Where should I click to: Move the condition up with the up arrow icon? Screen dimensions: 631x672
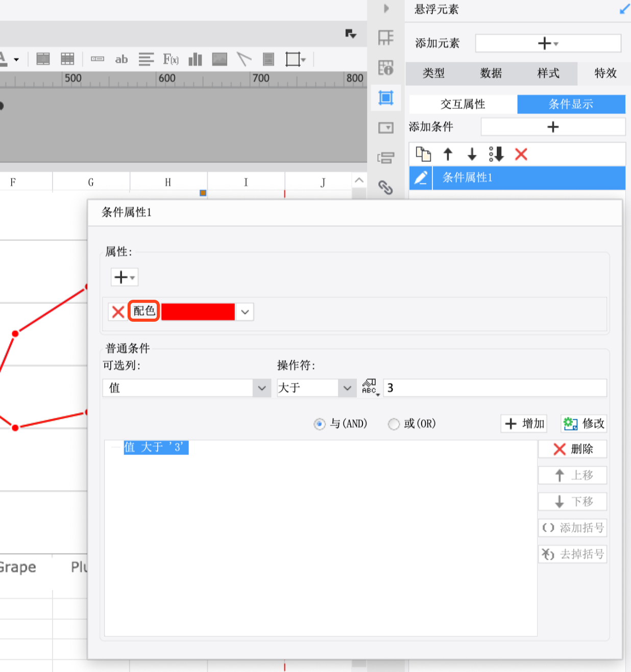tap(448, 154)
